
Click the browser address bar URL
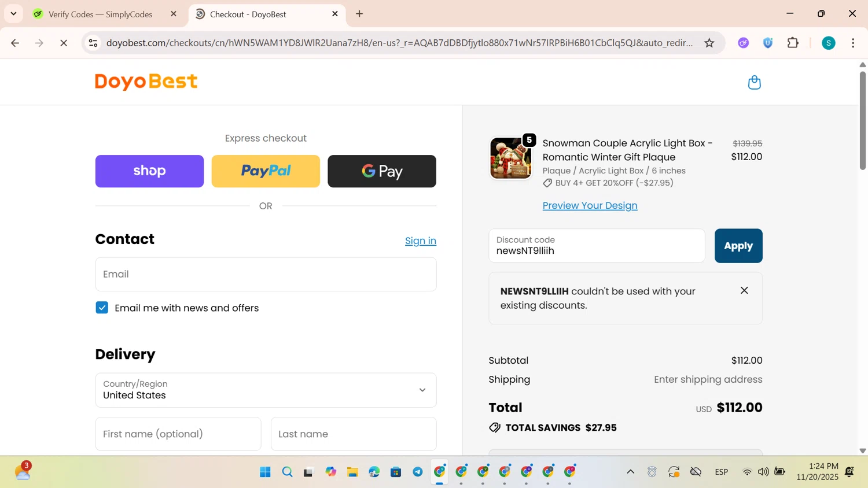click(x=399, y=43)
